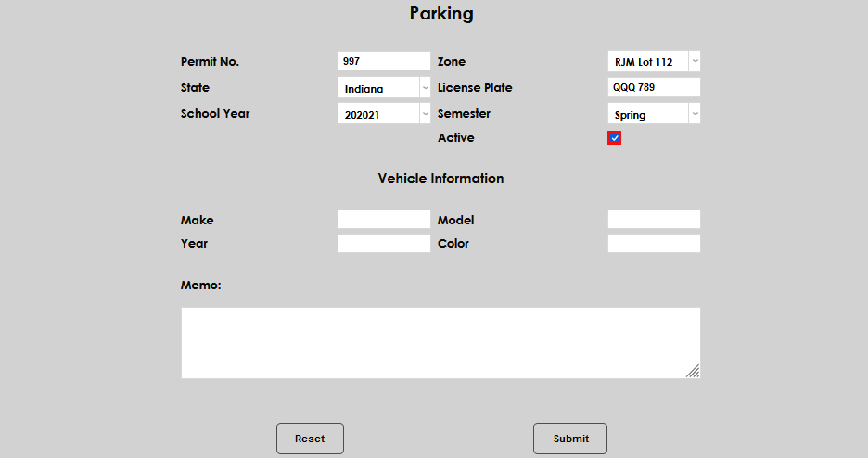Click the Zone label

pyautogui.click(x=452, y=62)
